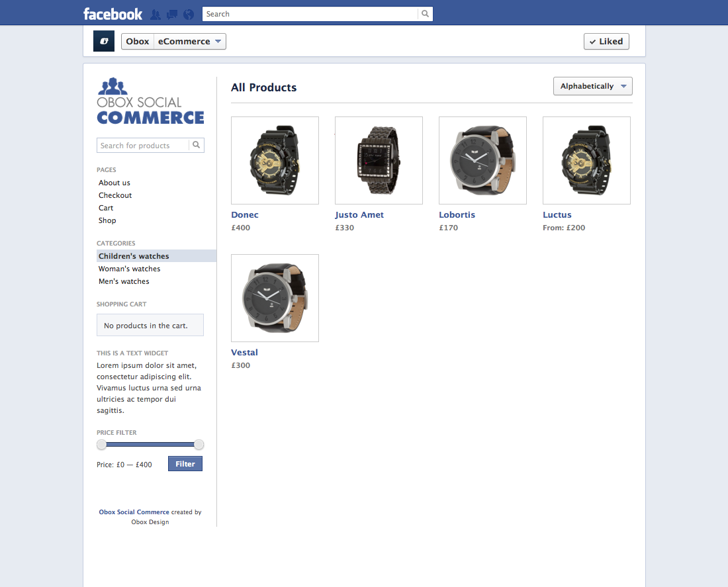This screenshot has height=587, width=728.
Task: Click the Obox Social Commerce logo
Action: click(x=150, y=101)
